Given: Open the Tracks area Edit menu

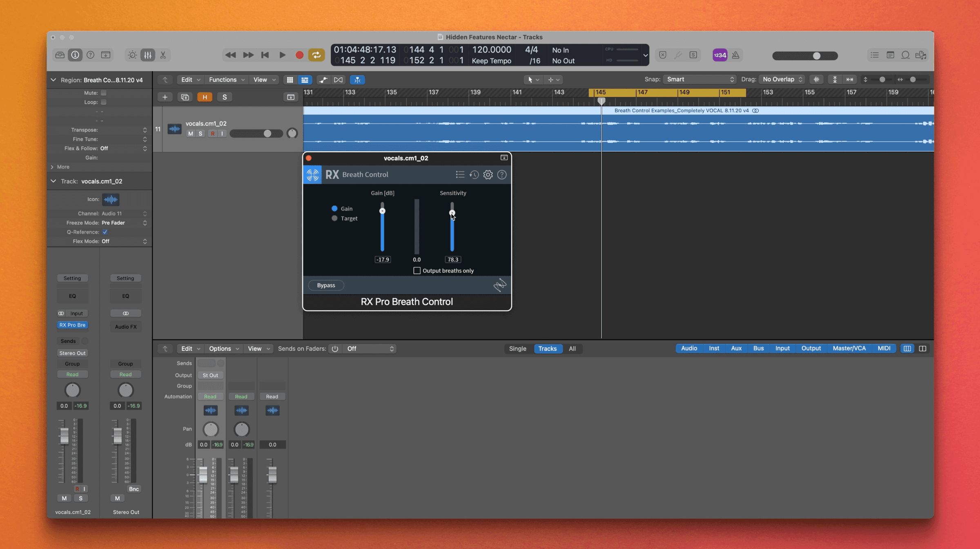Looking at the screenshot, I should tap(190, 80).
